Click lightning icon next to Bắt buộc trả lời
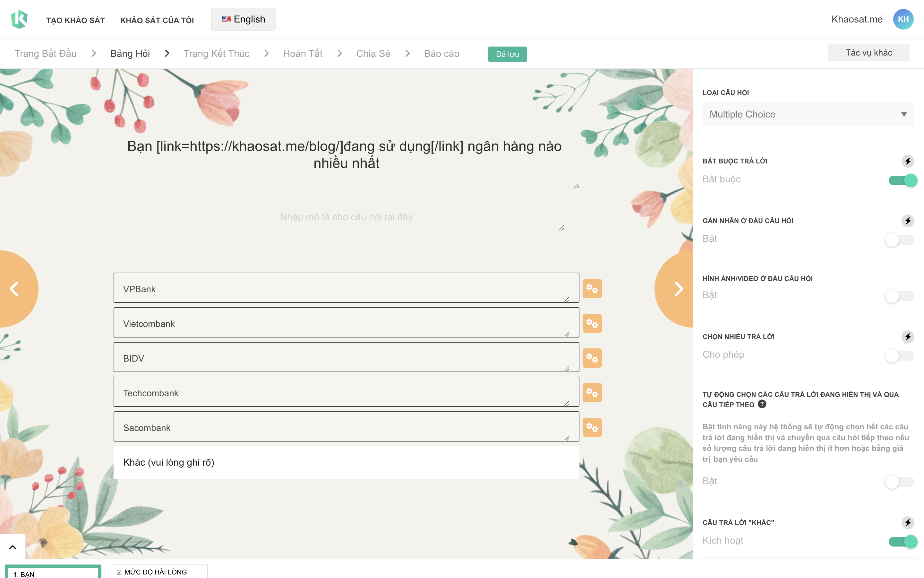The image size is (924, 578). (x=908, y=161)
